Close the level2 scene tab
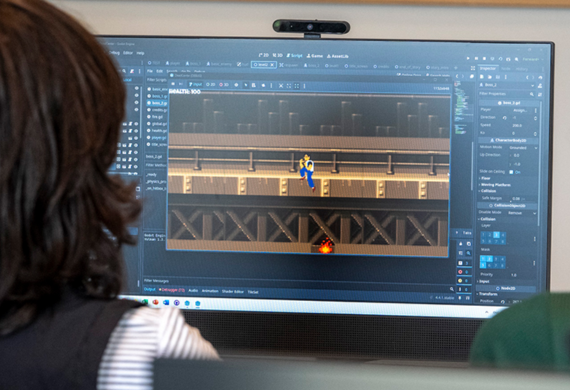Viewport: 570px width, 390px height. [x=272, y=65]
